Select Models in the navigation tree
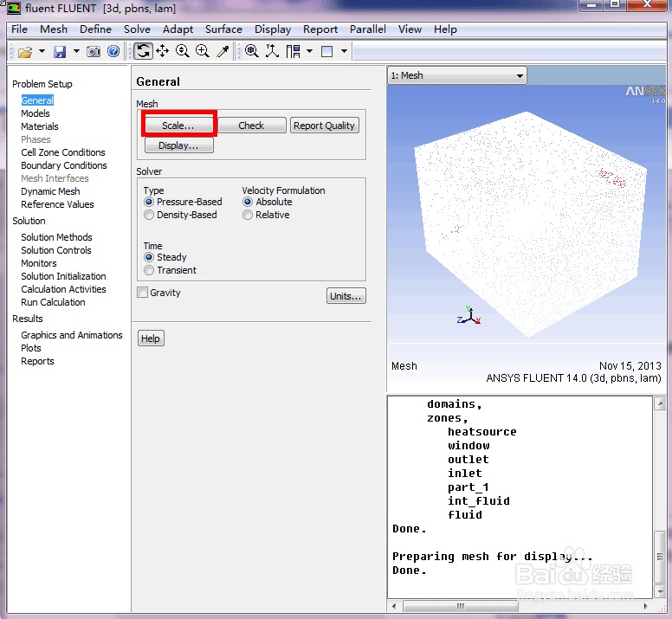Viewport: 672px width, 619px height. pyautogui.click(x=36, y=113)
